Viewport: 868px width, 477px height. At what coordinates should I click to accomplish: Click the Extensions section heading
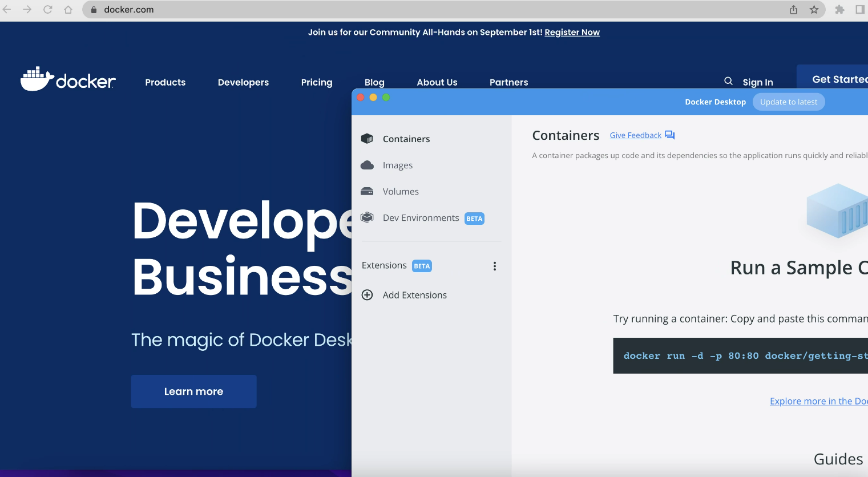(x=384, y=265)
